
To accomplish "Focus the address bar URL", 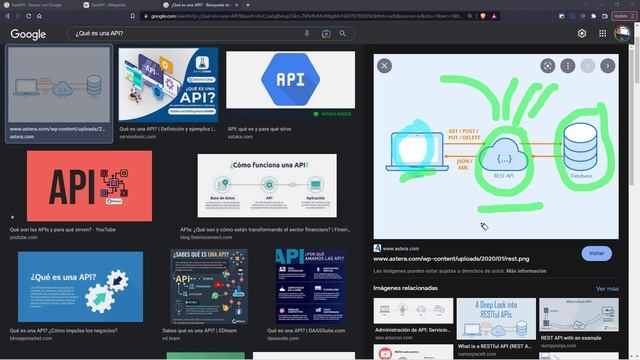I will [306, 16].
